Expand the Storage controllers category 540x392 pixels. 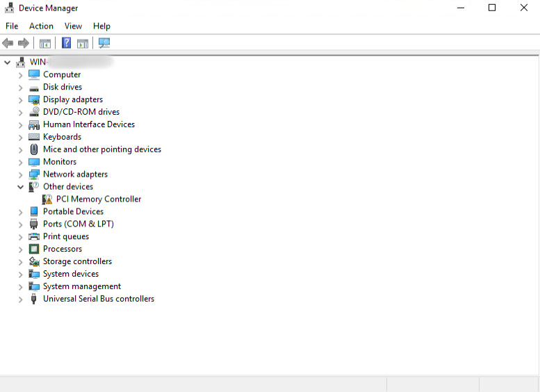(x=20, y=262)
